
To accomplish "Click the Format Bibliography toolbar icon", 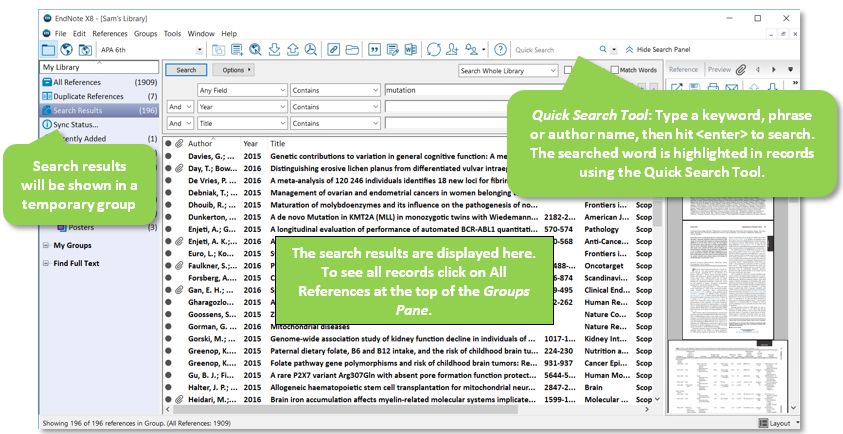I will coord(392,50).
